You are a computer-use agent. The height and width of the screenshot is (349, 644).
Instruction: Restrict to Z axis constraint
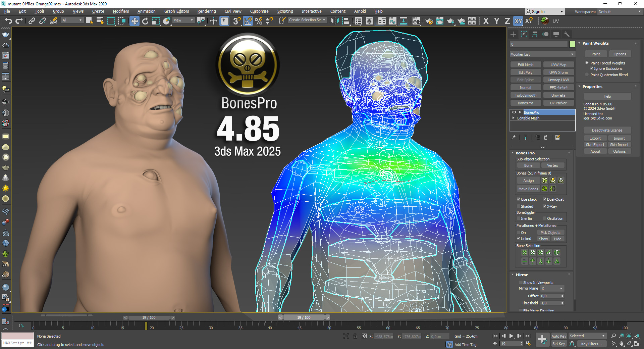(507, 21)
